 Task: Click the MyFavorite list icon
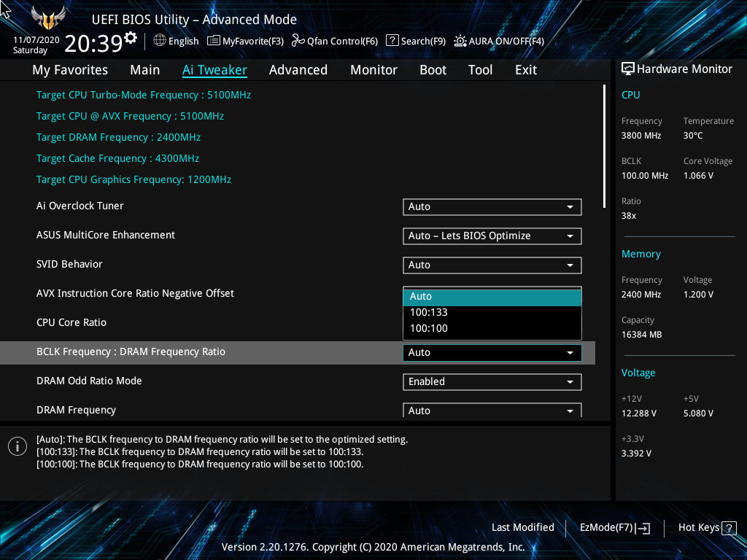click(214, 41)
